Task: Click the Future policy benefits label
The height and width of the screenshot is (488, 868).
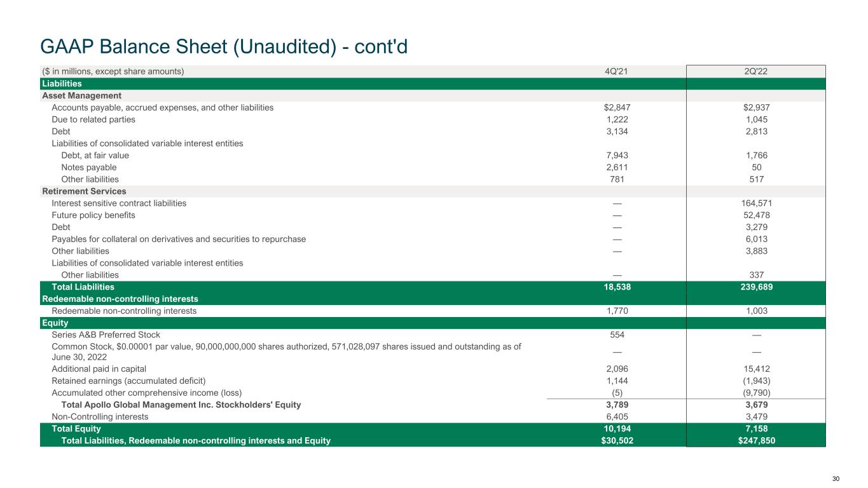Action: 93,215
